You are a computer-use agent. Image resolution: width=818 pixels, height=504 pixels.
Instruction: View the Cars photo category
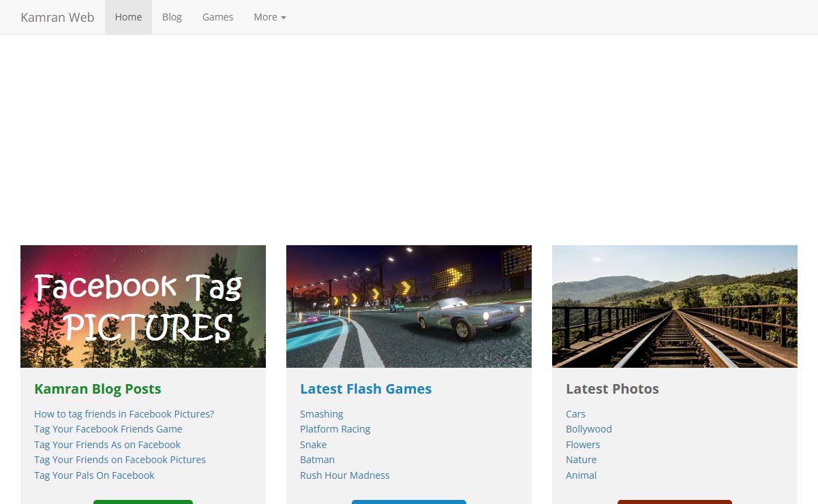(576, 414)
